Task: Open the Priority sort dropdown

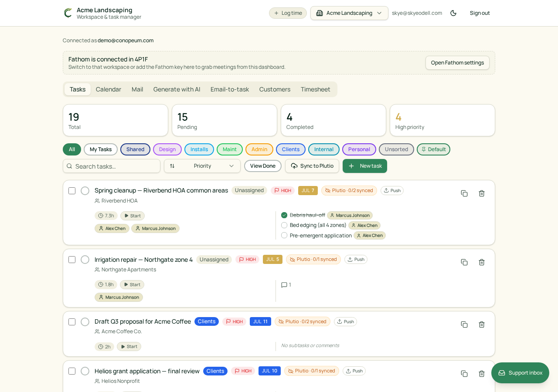Action: coord(202,166)
